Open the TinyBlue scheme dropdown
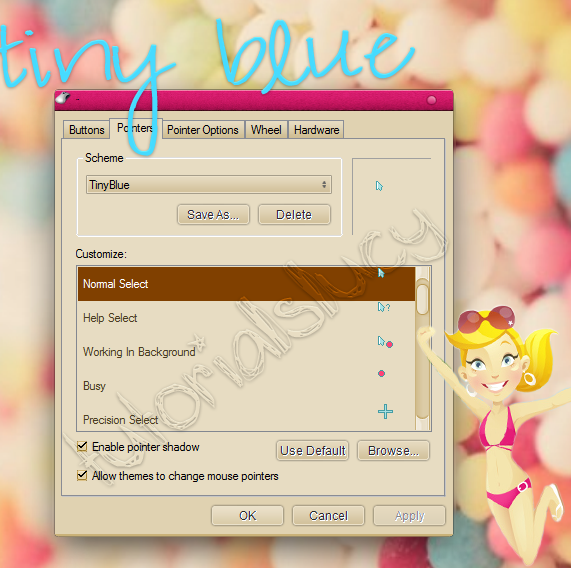Image resolution: width=571 pixels, height=568 pixels. (209, 185)
